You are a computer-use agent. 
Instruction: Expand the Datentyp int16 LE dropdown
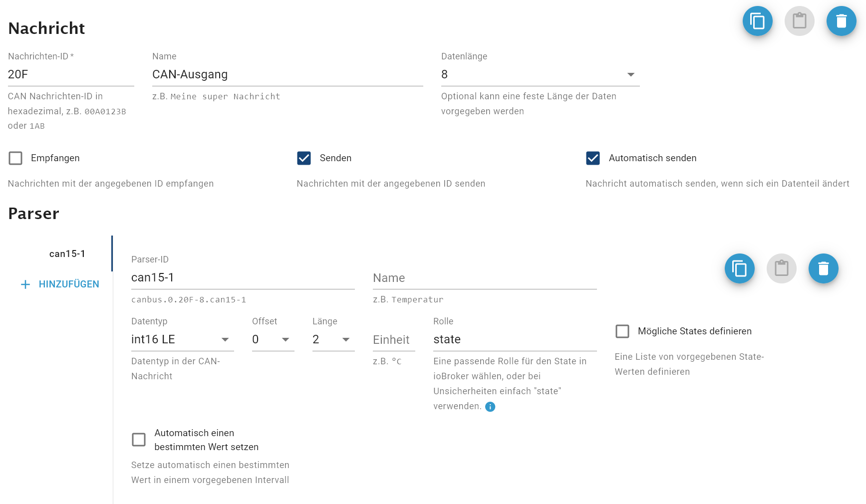[x=182, y=340]
